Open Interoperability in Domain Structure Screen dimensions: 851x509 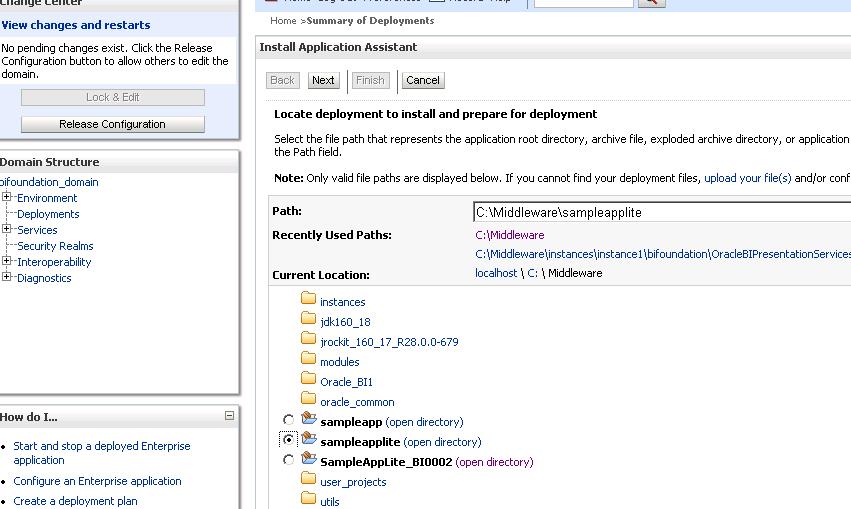[54, 262]
